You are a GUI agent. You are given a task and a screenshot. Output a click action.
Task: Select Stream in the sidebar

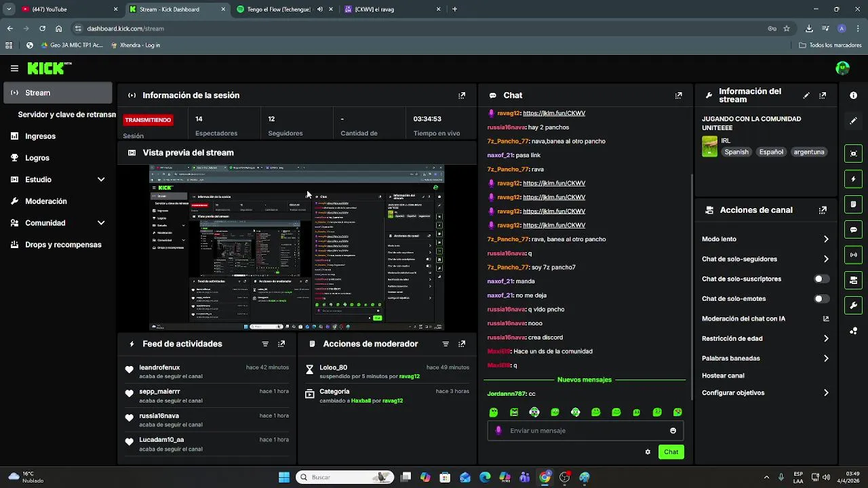pyautogui.click(x=58, y=93)
